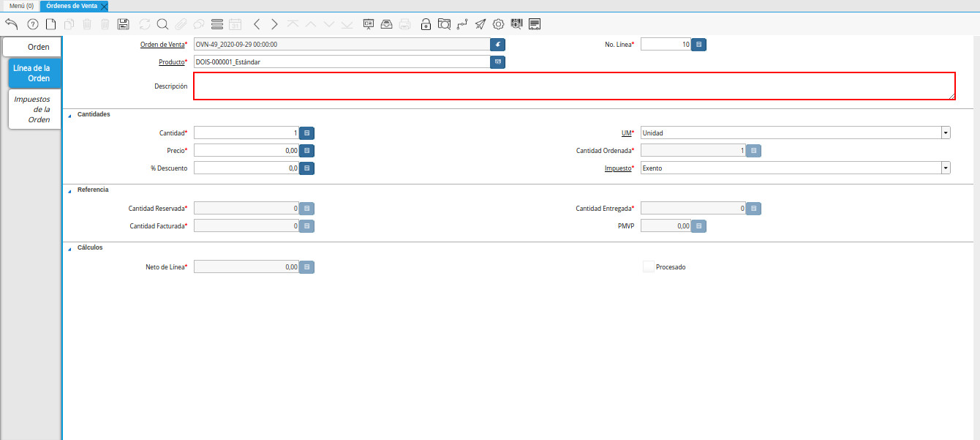Click the Producto label link
The width and height of the screenshot is (980, 440).
click(x=172, y=62)
